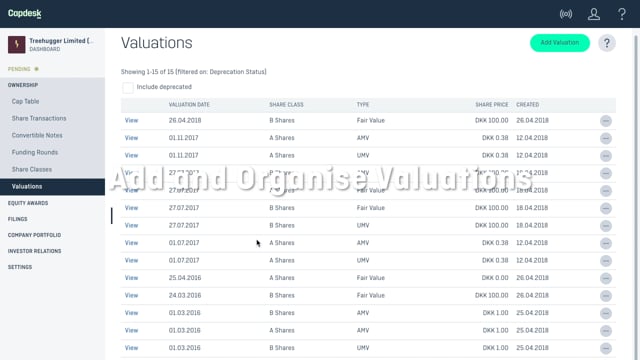
Task: Open row menu for 25.04.2016 A Shares valuation
Action: point(606,278)
